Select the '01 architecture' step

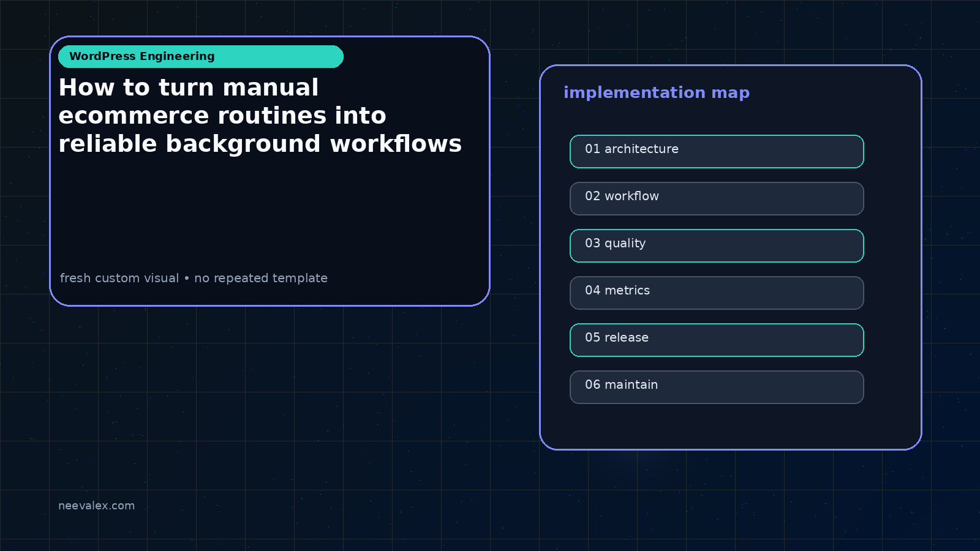tap(717, 151)
